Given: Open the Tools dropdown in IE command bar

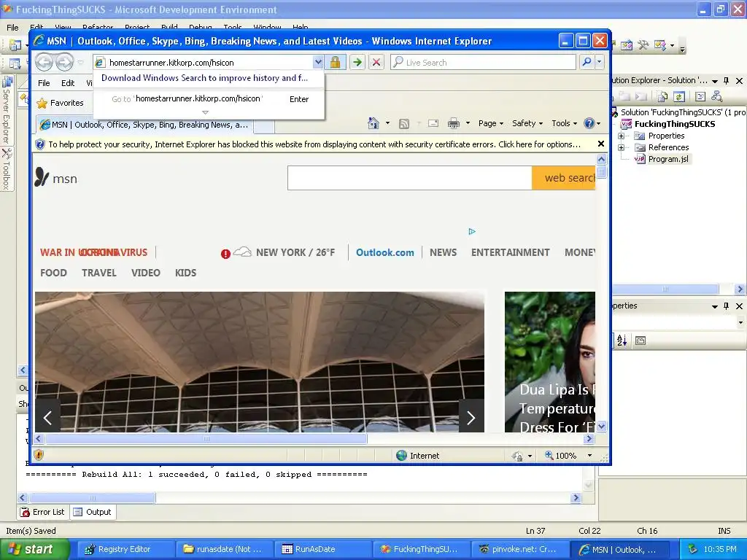Looking at the screenshot, I should tap(564, 123).
